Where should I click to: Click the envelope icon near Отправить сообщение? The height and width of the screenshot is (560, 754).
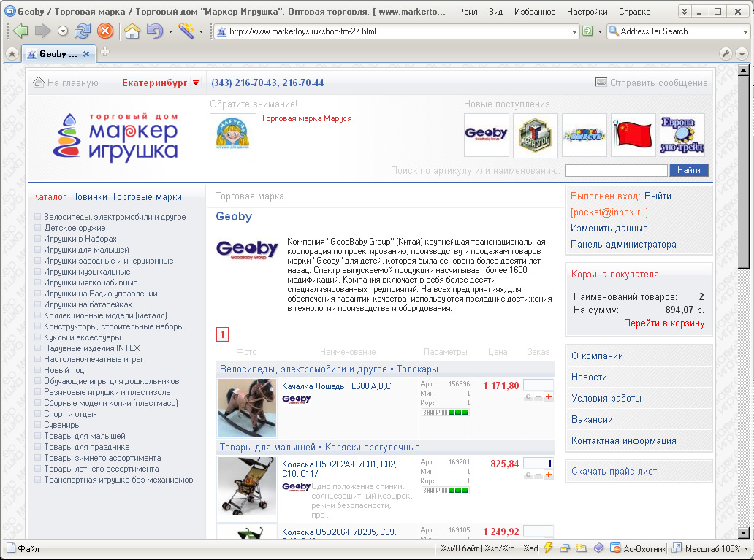tap(601, 83)
